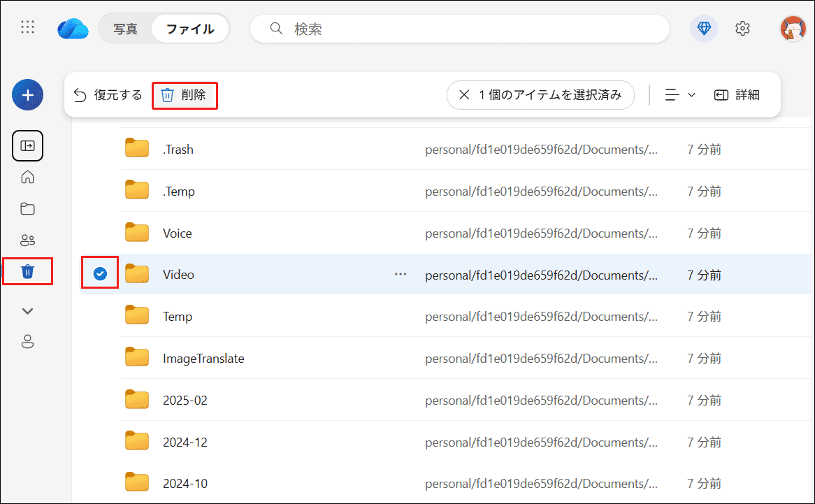The height and width of the screenshot is (504, 815).
Task: Go to Home using the sidebar house icon
Action: click(27, 177)
